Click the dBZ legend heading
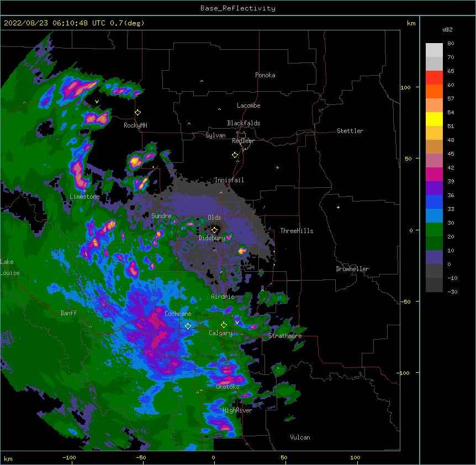This screenshot has height=465, width=476. 447,30
